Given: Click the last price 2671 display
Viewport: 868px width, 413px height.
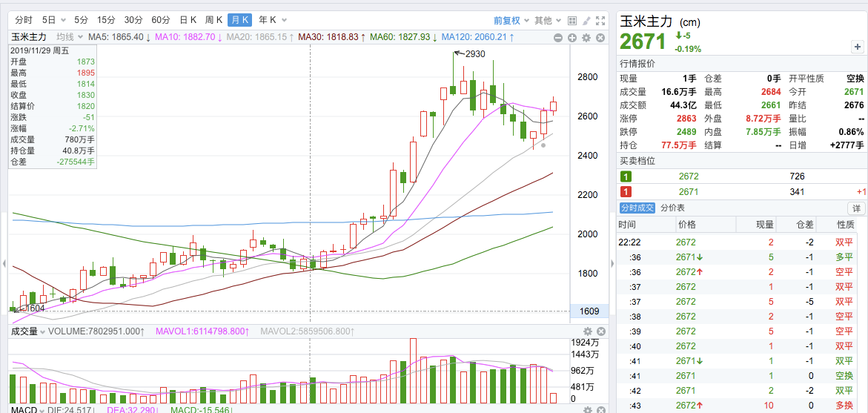Looking at the screenshot, I should coord(642,42).
